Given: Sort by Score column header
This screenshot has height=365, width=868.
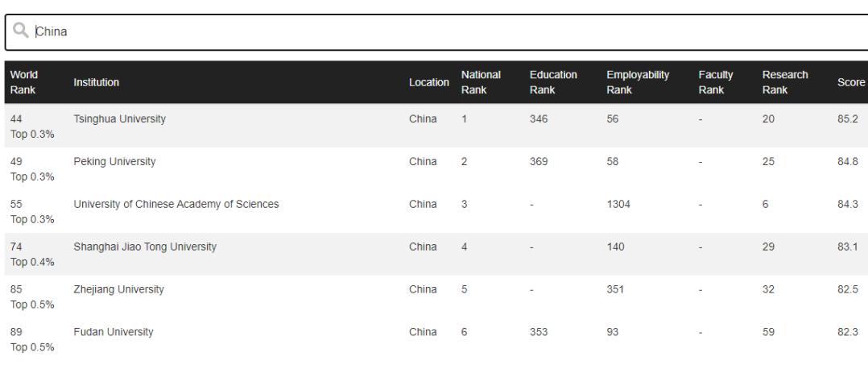Looking at the screenshot, I should coord(851,82).
